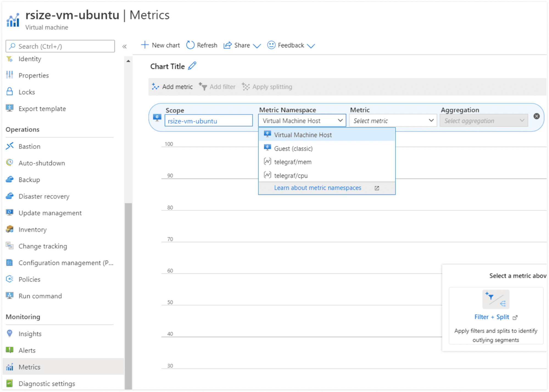549x392 pixels.
Task: Click the Locks padlock icon
Action: [10, 92]
